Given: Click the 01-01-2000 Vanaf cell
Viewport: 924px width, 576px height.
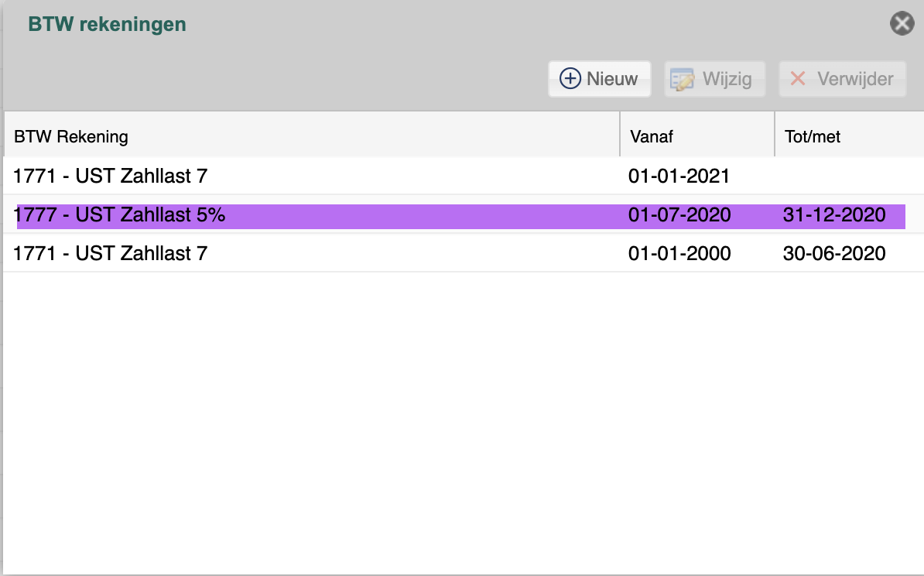Looking at the screenshot, I should coord(679,253).
